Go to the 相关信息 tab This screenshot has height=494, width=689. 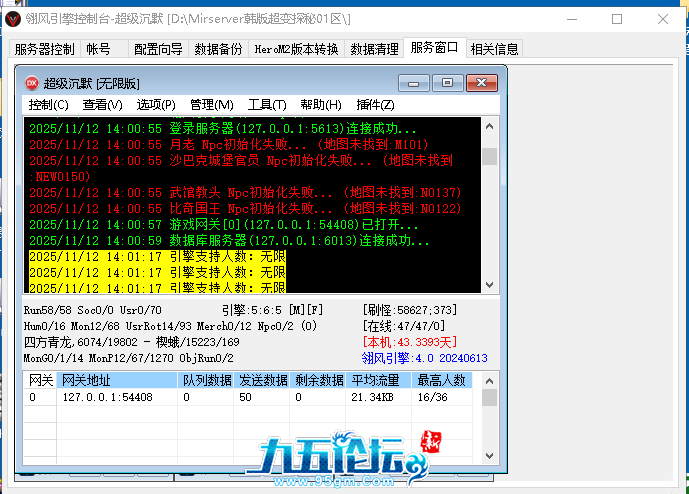pos(494,49)
